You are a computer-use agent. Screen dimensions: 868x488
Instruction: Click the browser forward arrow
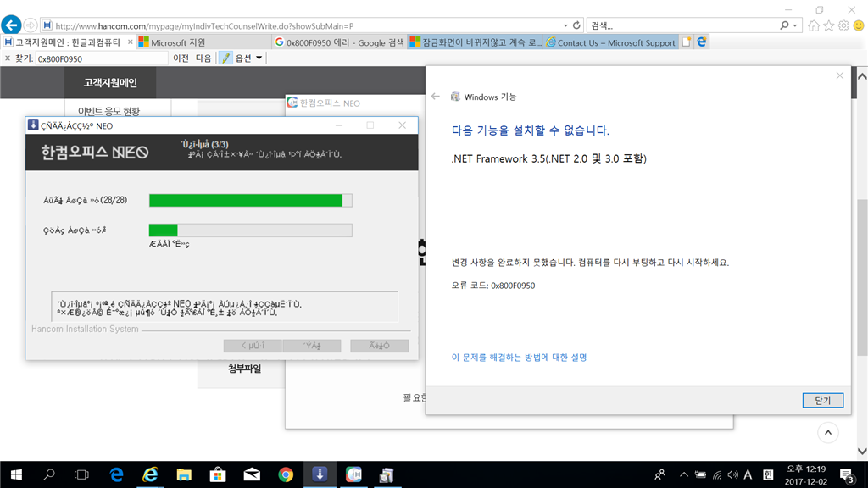tap(31, 25)
